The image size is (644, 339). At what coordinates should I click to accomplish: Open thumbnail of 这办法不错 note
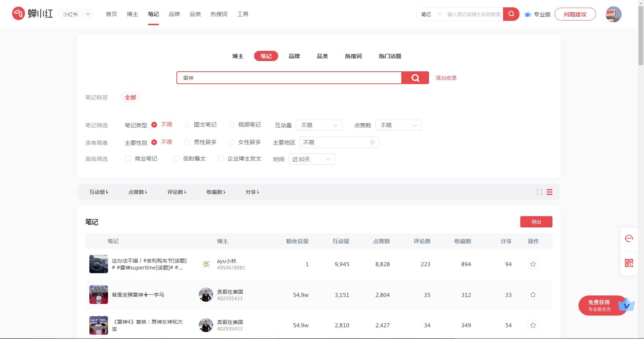click(x=98, y=264)
